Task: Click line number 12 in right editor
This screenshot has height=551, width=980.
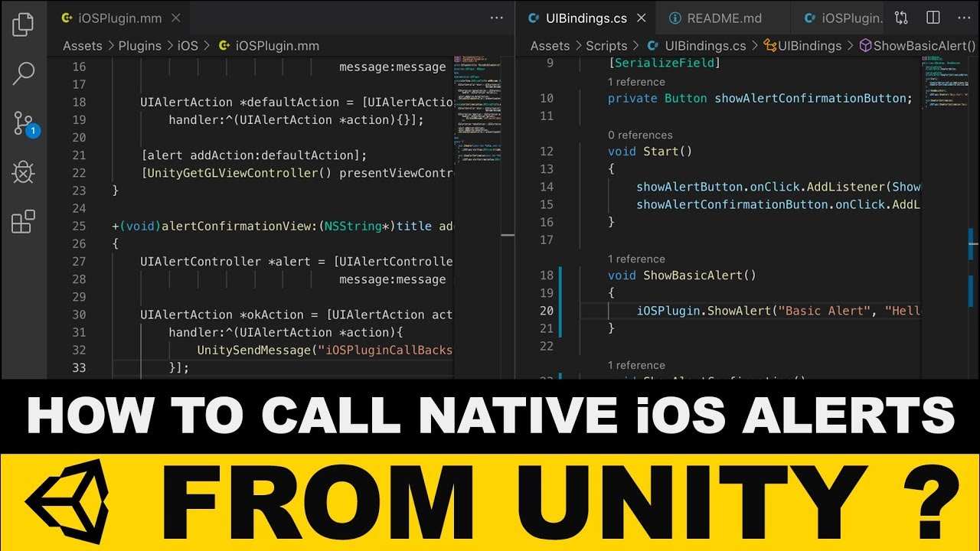Action: point(546,152)
